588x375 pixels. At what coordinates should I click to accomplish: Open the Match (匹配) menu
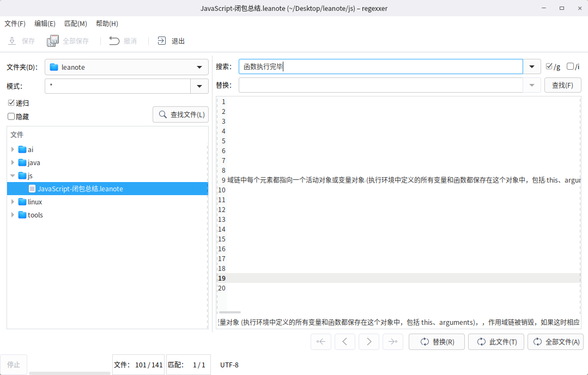(75, 23)
